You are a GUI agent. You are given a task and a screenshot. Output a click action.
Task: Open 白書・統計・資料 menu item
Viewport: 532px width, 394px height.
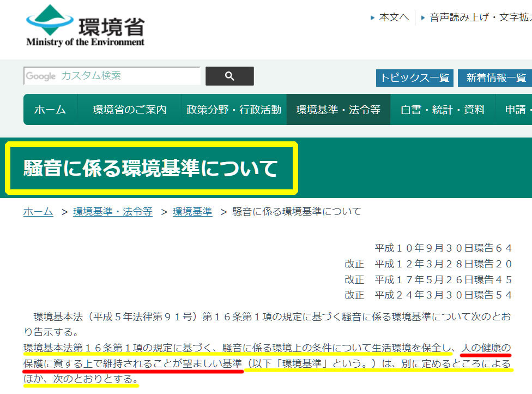click(443, 109)
